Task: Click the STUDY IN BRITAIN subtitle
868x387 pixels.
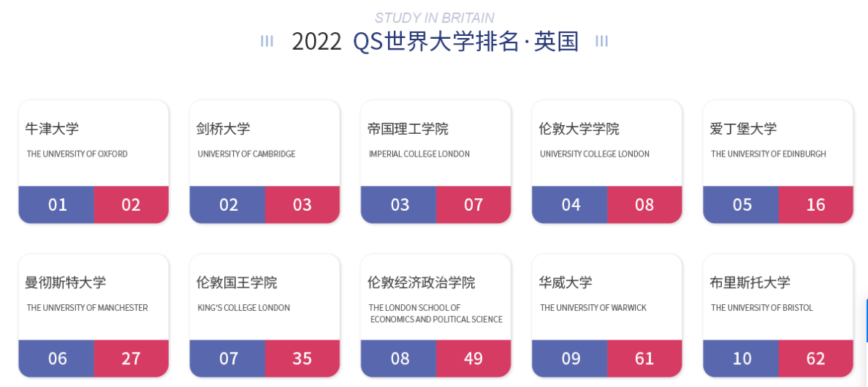Action: [x=435, y=18]
